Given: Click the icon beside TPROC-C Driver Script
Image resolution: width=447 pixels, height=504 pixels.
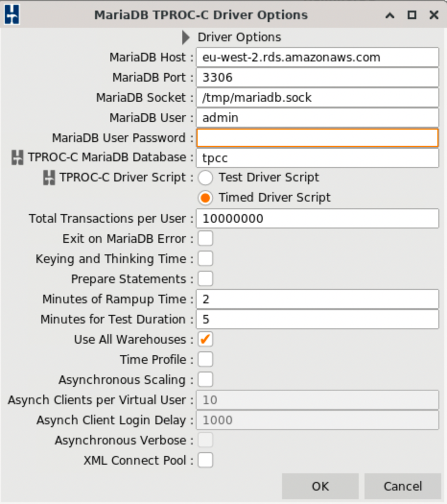Looking at the screenshot, I should tap(49, 178).
